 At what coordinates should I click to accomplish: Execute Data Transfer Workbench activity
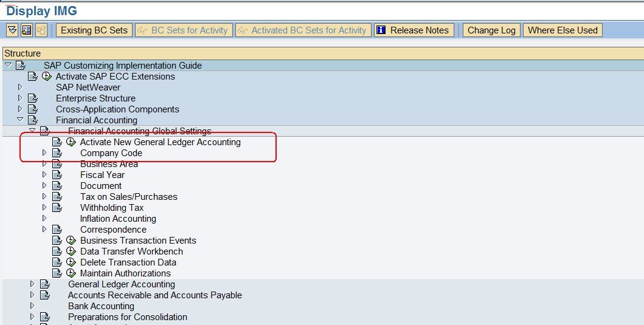(71, 251)
